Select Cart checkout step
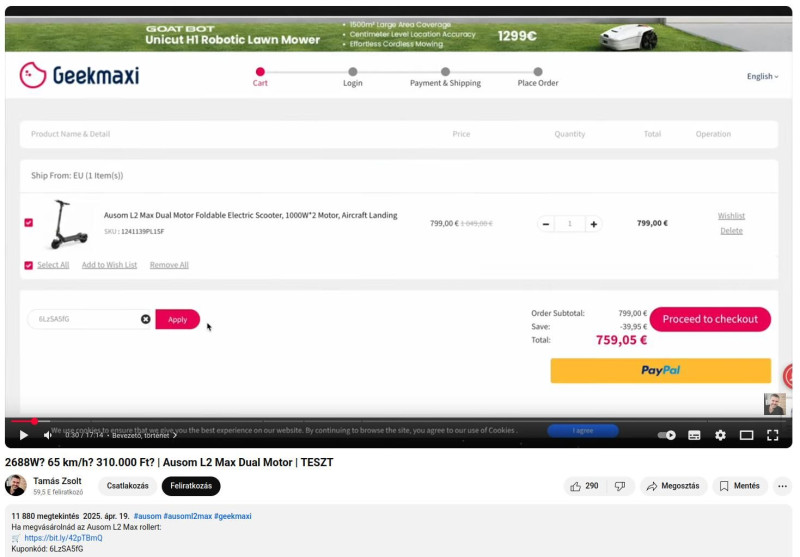 (260, 77)
